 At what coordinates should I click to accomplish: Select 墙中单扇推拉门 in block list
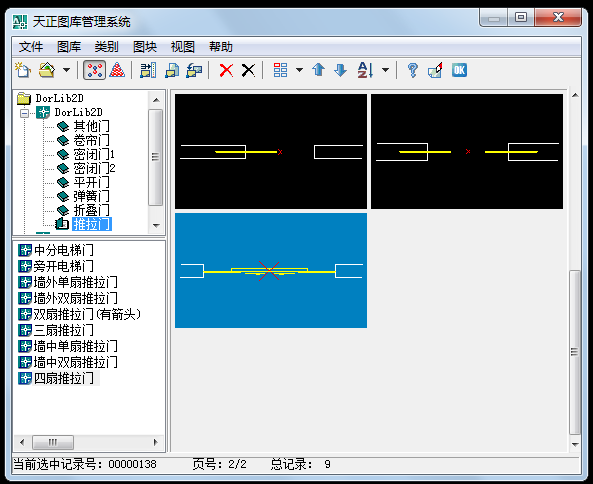pos(76,346)
